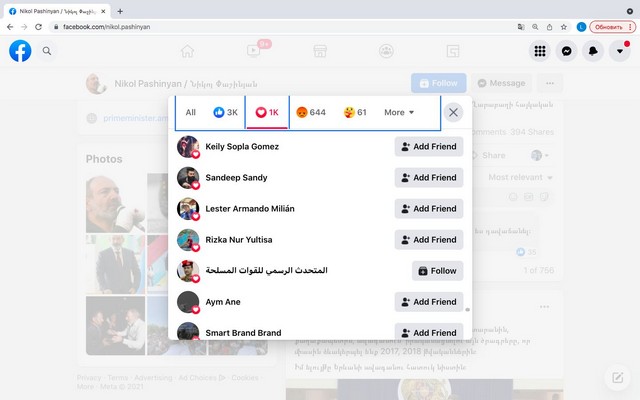
Task: Open the second post three-dot menu
Action: (x=544, y=307)
